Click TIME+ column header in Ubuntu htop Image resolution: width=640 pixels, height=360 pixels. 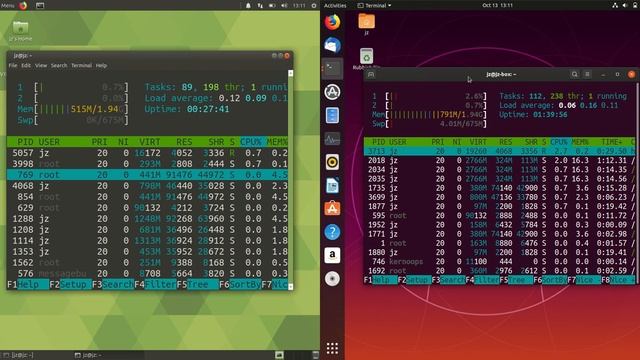[611, 142]
